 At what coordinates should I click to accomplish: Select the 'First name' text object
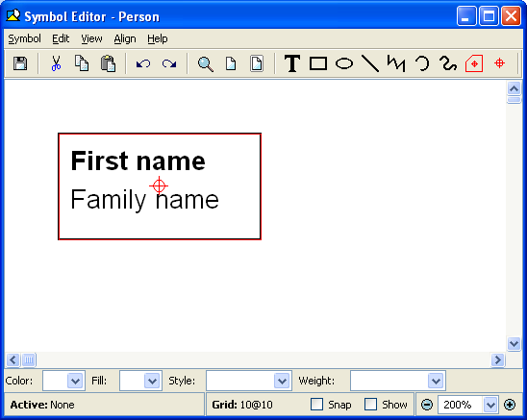(x=138, y=161)
